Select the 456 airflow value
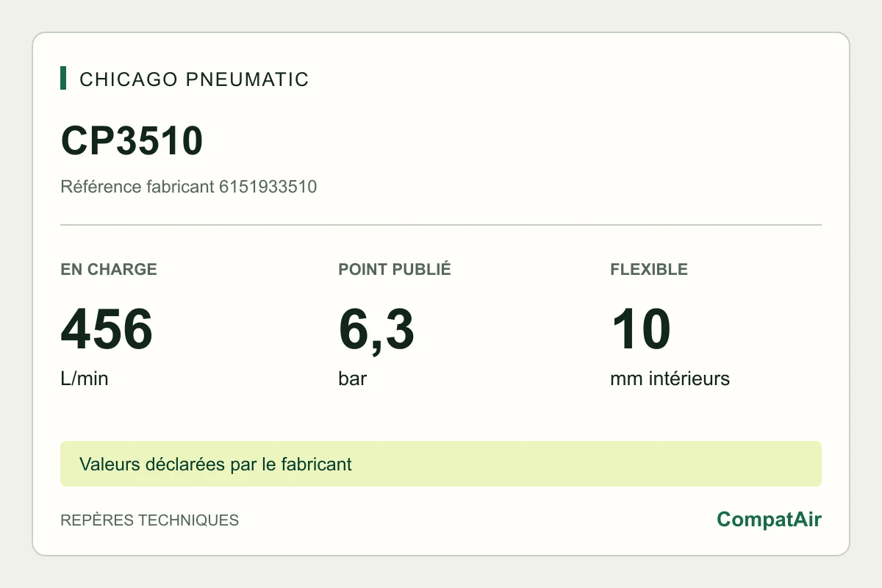 click(107, 329)
